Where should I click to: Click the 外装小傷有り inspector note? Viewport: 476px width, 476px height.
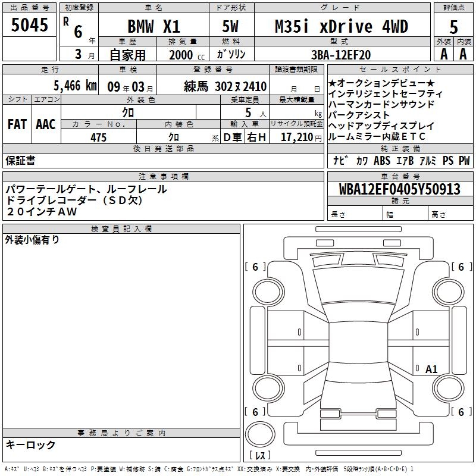[x=32, y=240]
